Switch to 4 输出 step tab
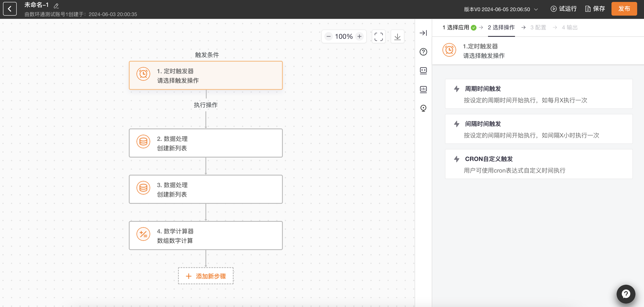This screenshot has width=644, height=307. point(570,27)
